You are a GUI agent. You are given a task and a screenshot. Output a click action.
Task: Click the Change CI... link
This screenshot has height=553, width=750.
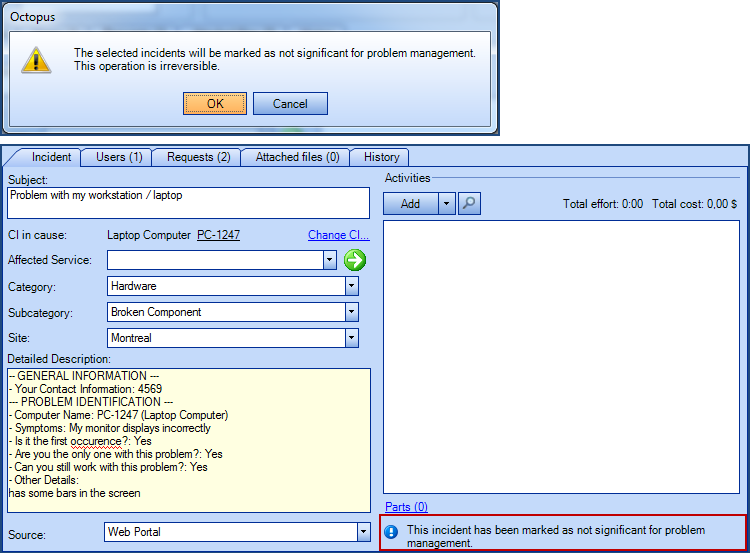(x=338, y=236)
